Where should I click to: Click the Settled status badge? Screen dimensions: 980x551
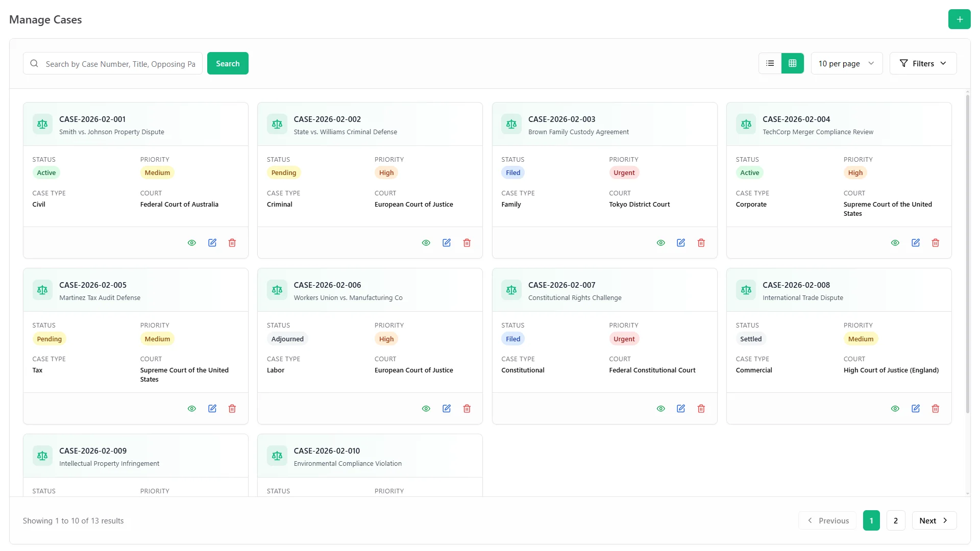click(751, 339)
